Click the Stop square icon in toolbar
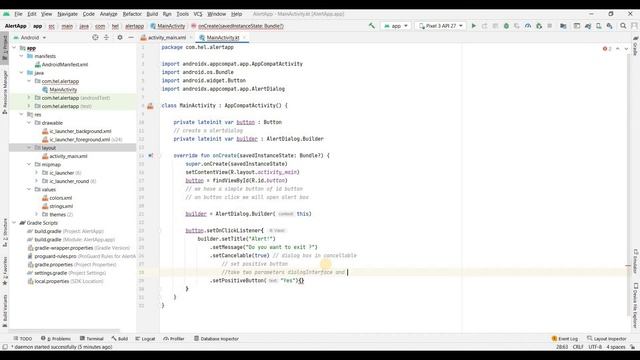 (x=550, y=26)
